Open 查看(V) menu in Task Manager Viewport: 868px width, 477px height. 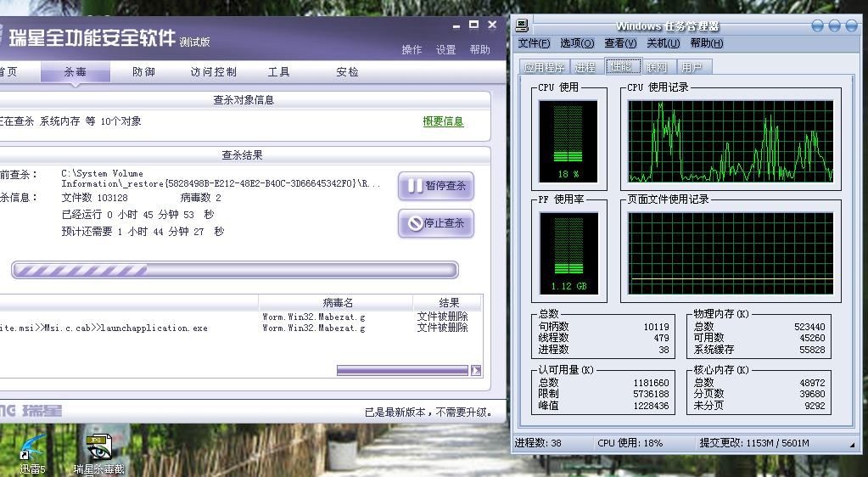[x=620, y=43]
